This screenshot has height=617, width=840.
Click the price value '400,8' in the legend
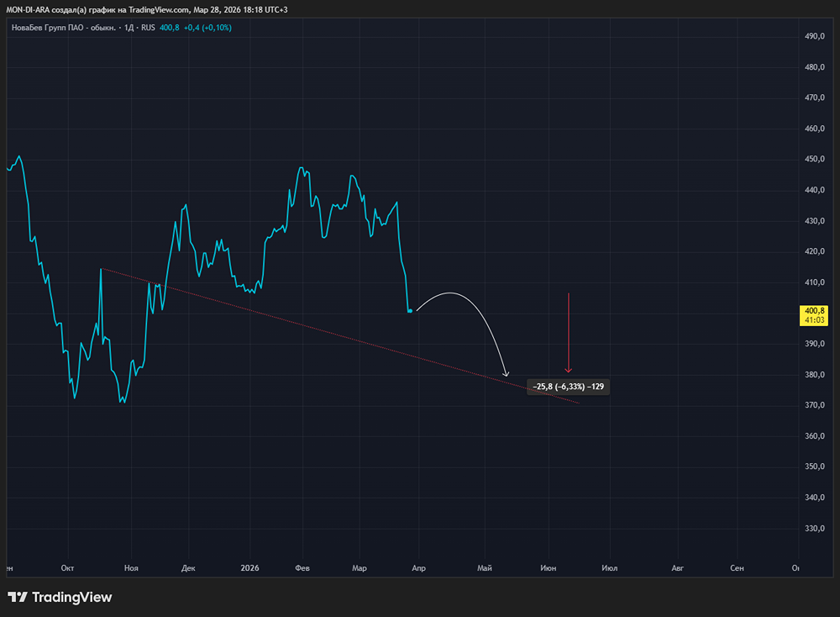(x=170, y=28)
